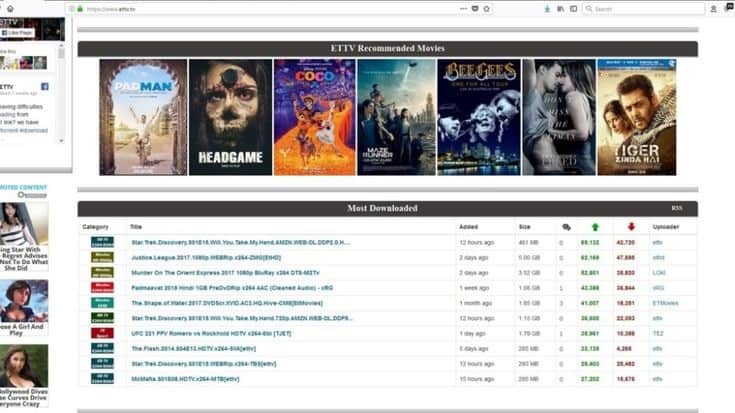This screenshot has height=413, width=735.
Task: Click the green padlock site-security icon
Action: coord(80,9)
